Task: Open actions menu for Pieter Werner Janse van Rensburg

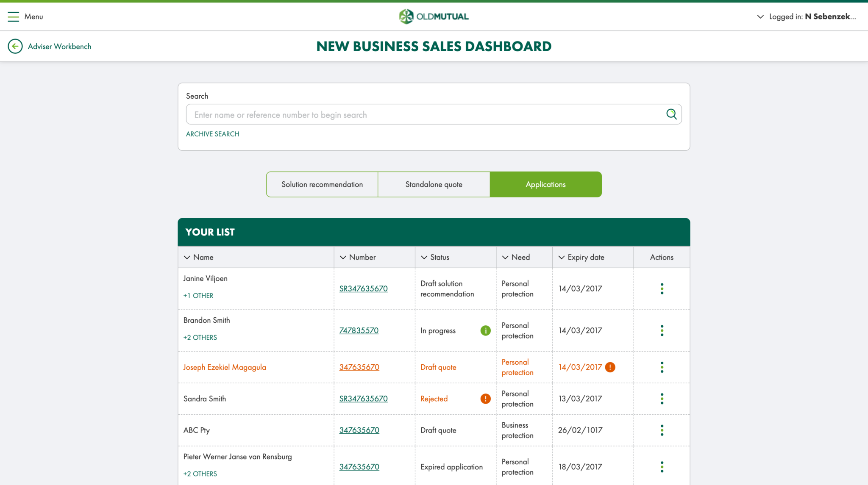Action: point(662,467)
